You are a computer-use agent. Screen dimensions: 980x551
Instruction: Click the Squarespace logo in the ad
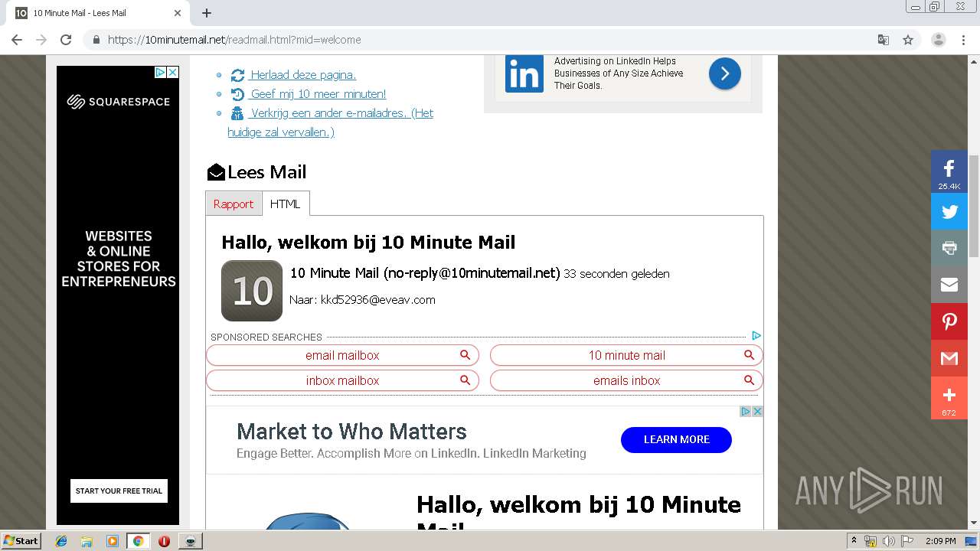[119, 102]
